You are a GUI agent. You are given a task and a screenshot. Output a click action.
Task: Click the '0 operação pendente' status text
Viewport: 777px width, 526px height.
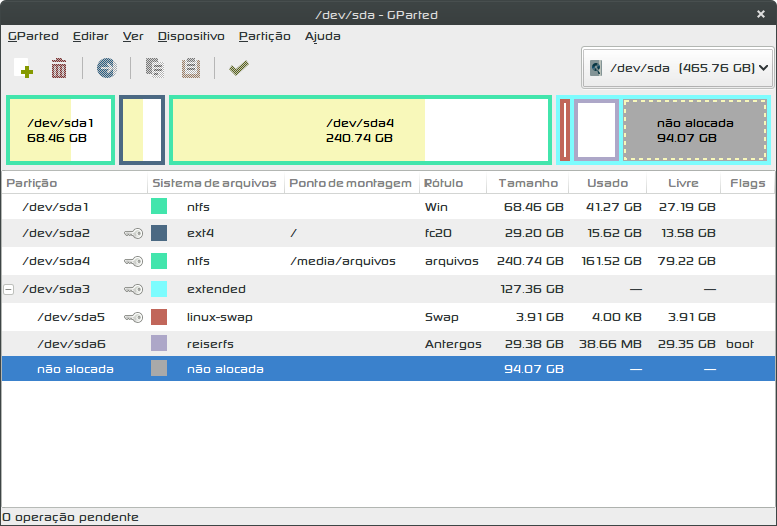point(71,517)
